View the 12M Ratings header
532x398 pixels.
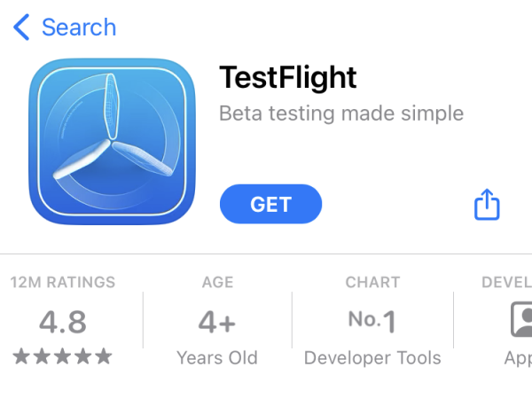[63, 282]
